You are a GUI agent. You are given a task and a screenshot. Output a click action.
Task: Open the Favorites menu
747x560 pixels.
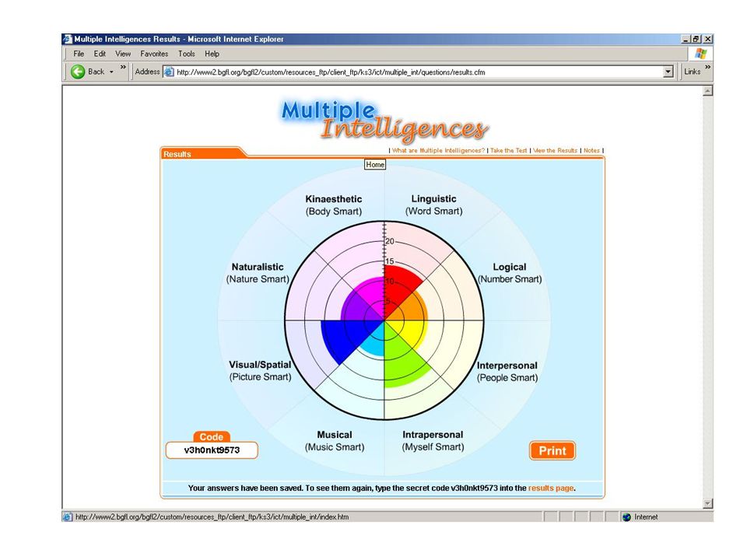[x=154, y=54]
